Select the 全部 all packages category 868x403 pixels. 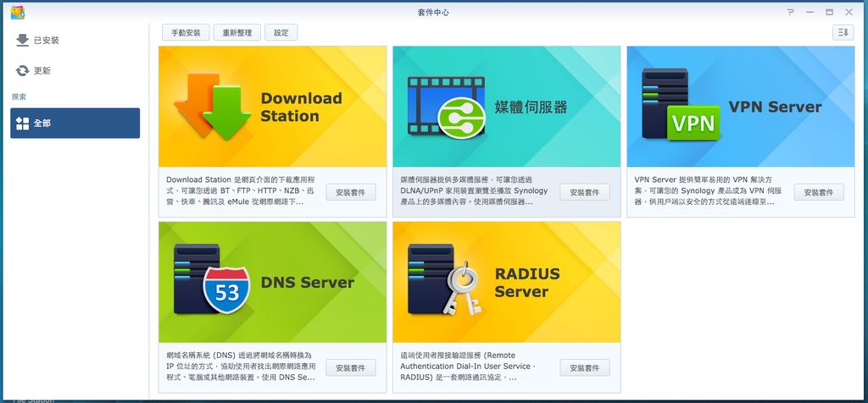coord(75,123)
